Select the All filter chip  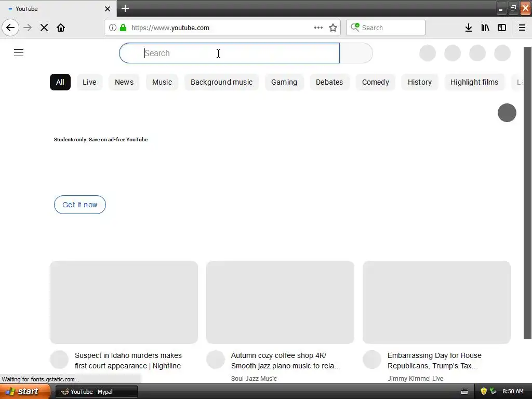(x=60, y=82)
